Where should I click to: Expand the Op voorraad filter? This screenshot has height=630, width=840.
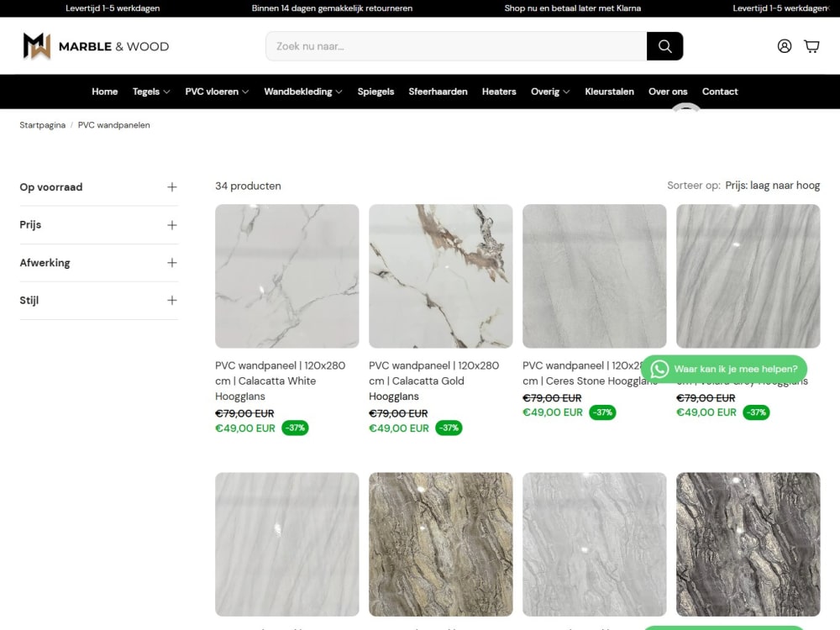point(98,187)
